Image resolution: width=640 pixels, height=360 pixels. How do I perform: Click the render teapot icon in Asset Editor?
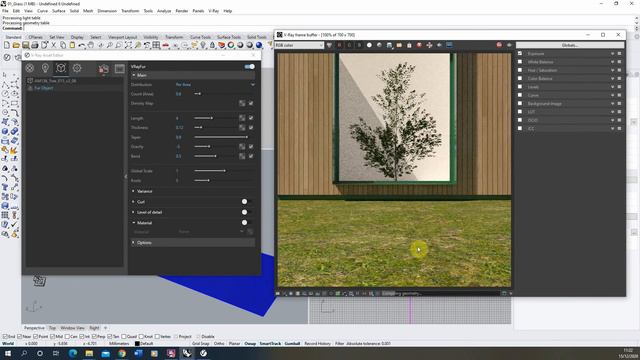[104, 69]
